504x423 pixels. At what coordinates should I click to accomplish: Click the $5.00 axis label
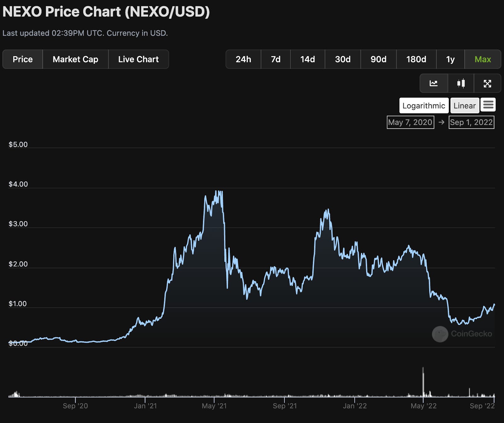tap(18, 145)
